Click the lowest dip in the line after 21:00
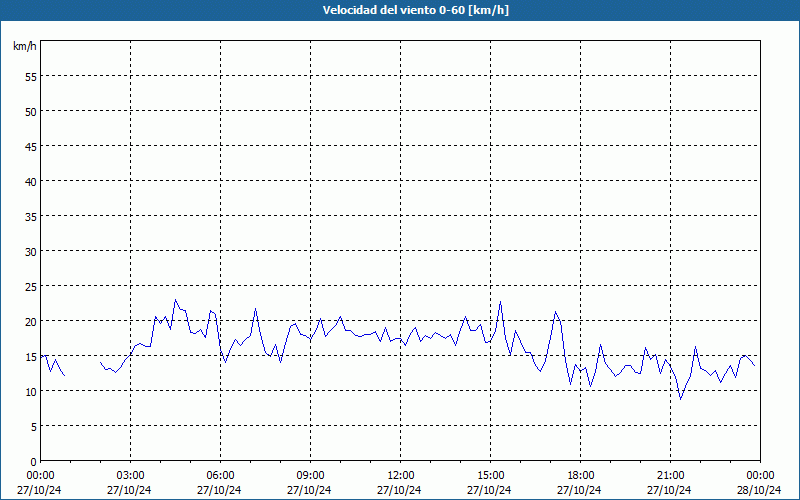The width and height of the screenshot is (800, 500). [681, 399]
